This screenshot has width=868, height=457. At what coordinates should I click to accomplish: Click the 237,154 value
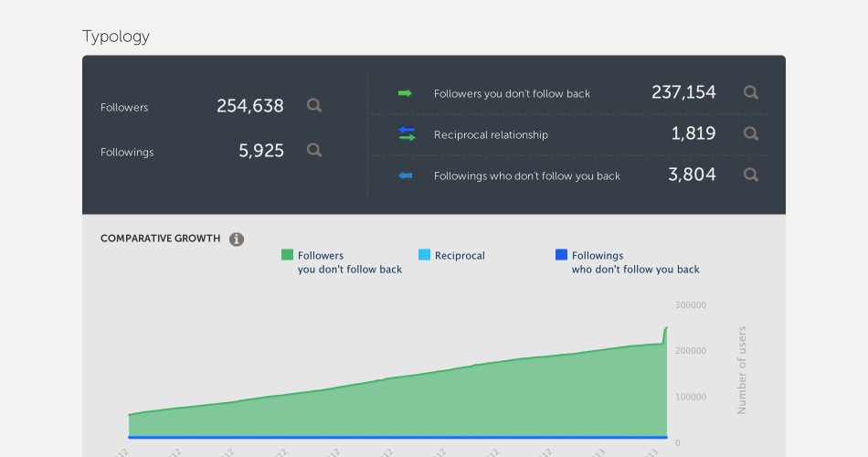pyautogui.click(x=683, y=92)
